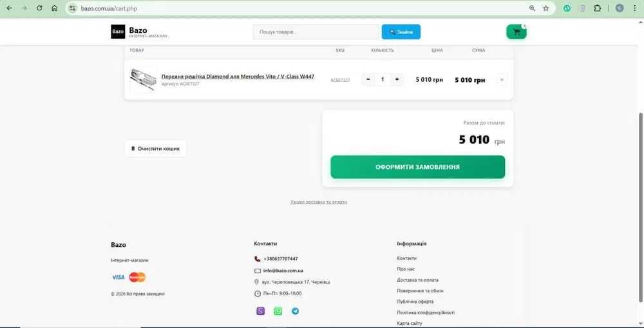Click the blue Знайти search button
The width and height of the screenshot is (644, 328).
[x=401, y=32]
